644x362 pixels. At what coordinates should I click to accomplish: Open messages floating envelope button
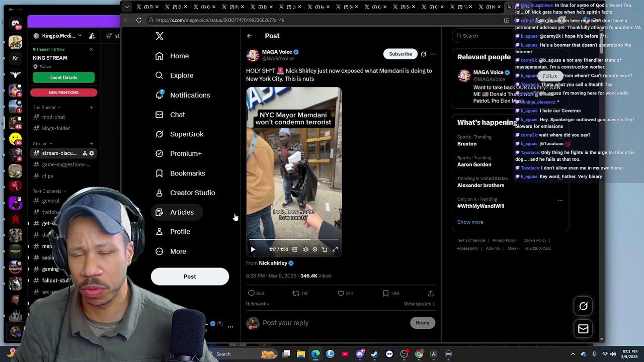pos(583,329)
